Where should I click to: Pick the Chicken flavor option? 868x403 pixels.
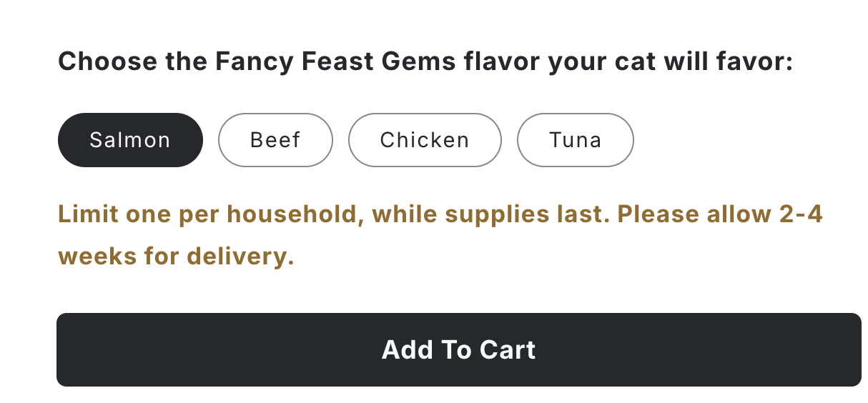[x=425, y=140]
